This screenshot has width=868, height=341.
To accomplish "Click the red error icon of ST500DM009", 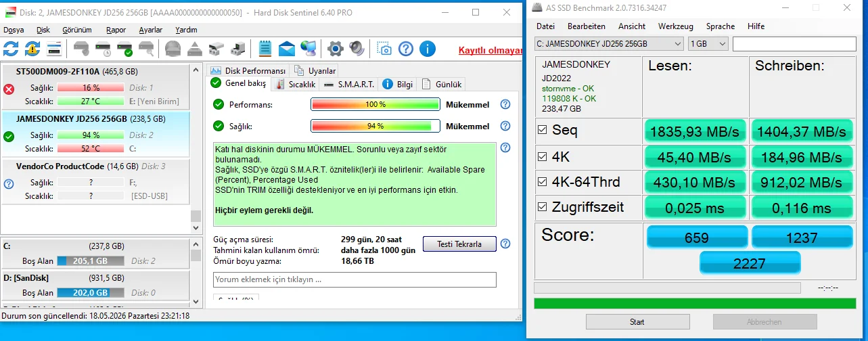I will [x=9, y=89].
